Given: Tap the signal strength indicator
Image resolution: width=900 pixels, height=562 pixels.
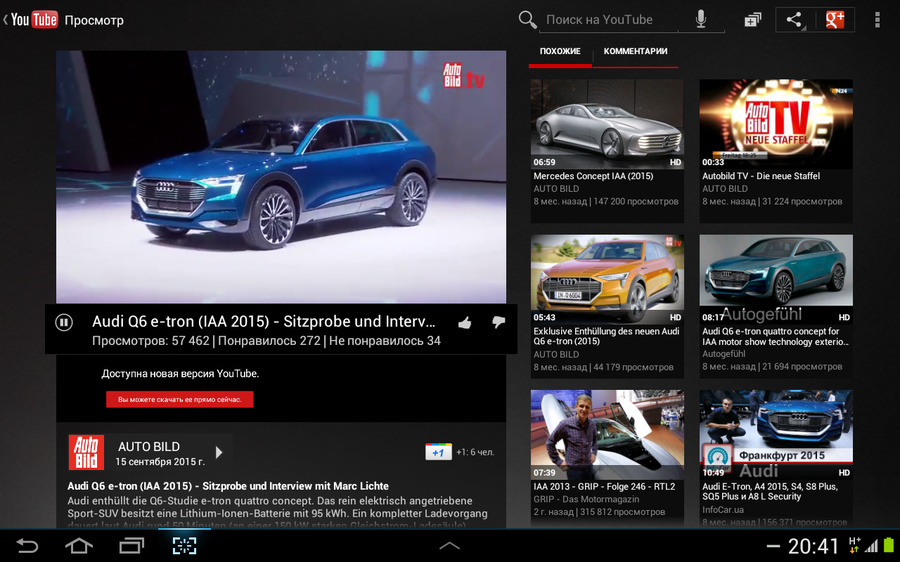Looking at the screenshot, I should pos(872,545).
